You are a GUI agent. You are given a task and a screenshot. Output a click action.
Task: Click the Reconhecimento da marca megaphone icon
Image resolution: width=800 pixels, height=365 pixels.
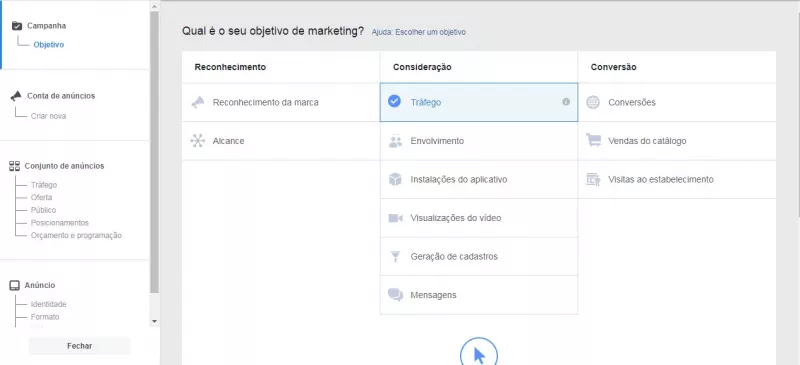click(197, 103)
